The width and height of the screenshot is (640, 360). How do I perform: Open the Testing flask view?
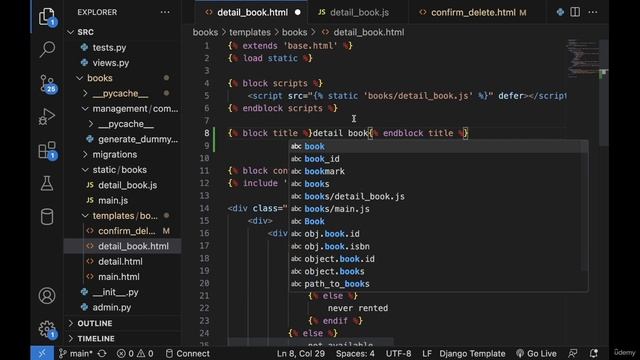[47, 184]
